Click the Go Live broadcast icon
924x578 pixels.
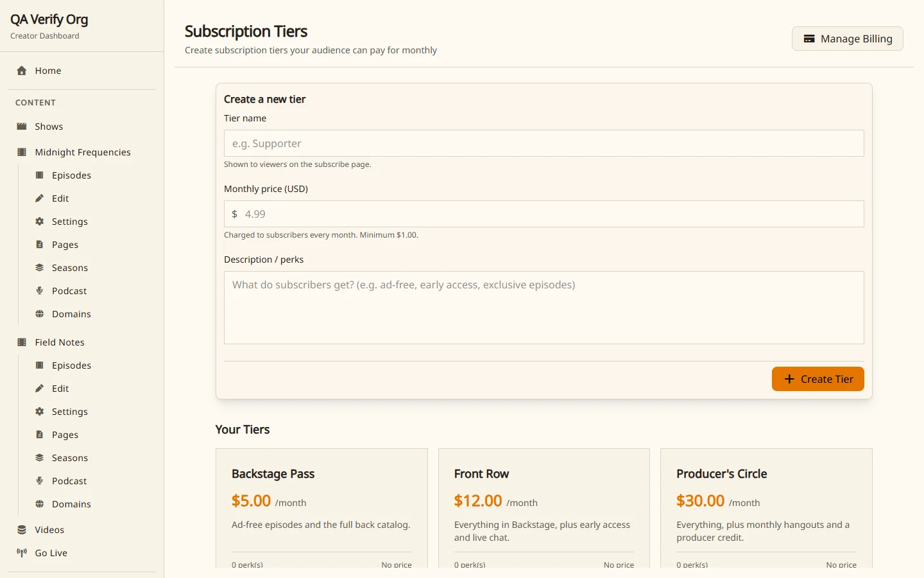22,553
